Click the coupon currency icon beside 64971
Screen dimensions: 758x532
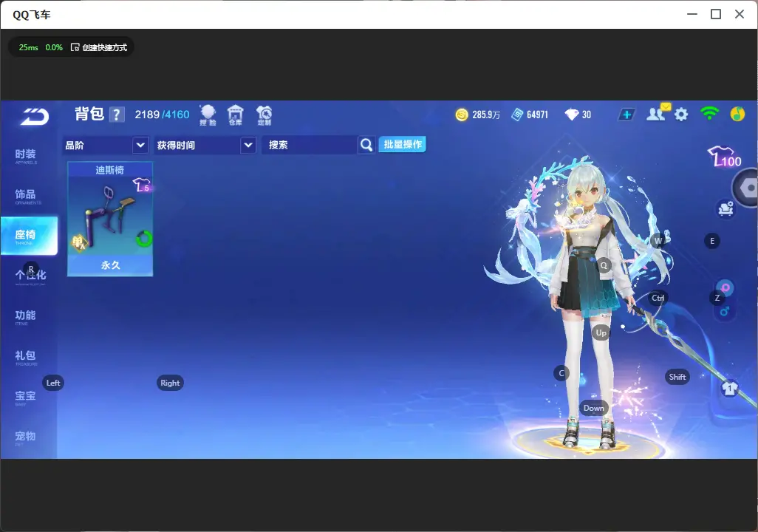[x=517, y=115]
